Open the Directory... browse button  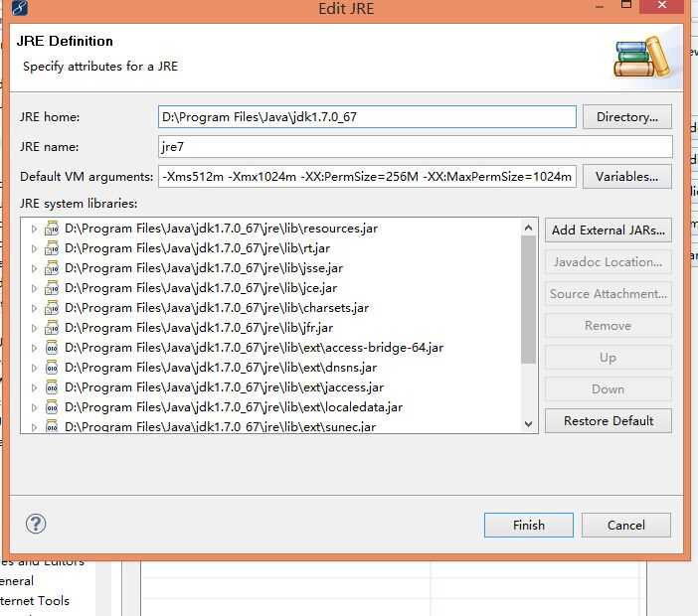coord(627,117)
